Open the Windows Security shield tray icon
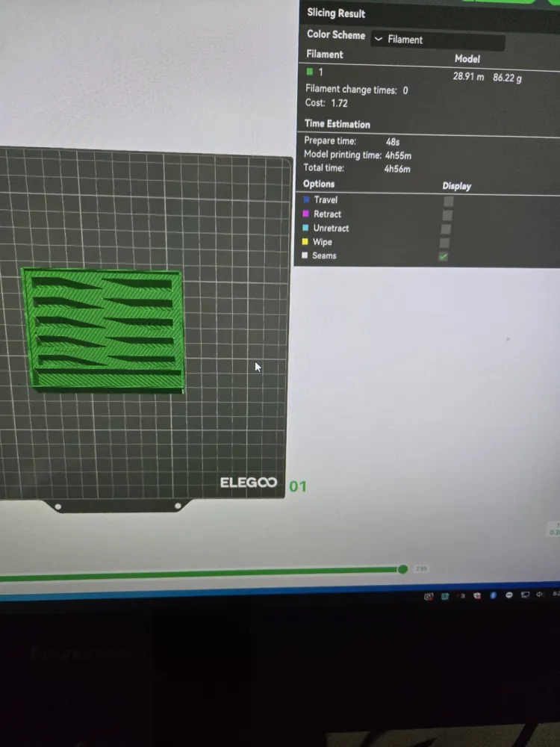Screen dimensions: 560x747 point(476,595)
